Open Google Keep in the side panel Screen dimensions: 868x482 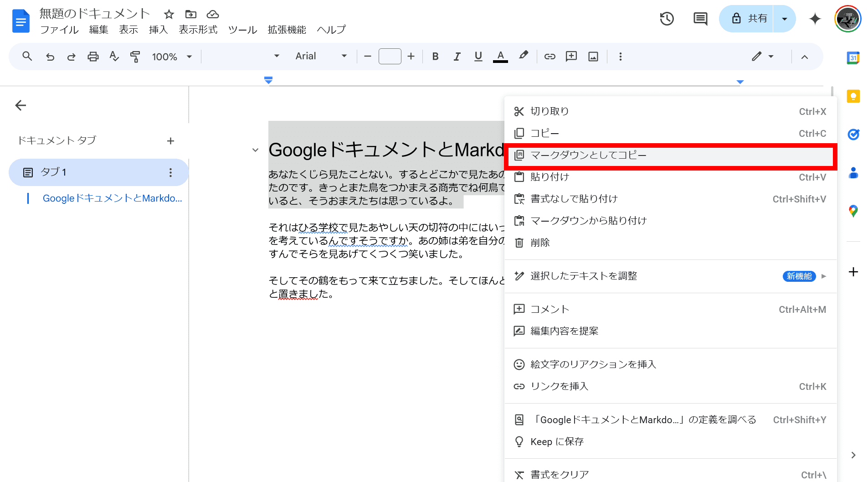[853, 96]
